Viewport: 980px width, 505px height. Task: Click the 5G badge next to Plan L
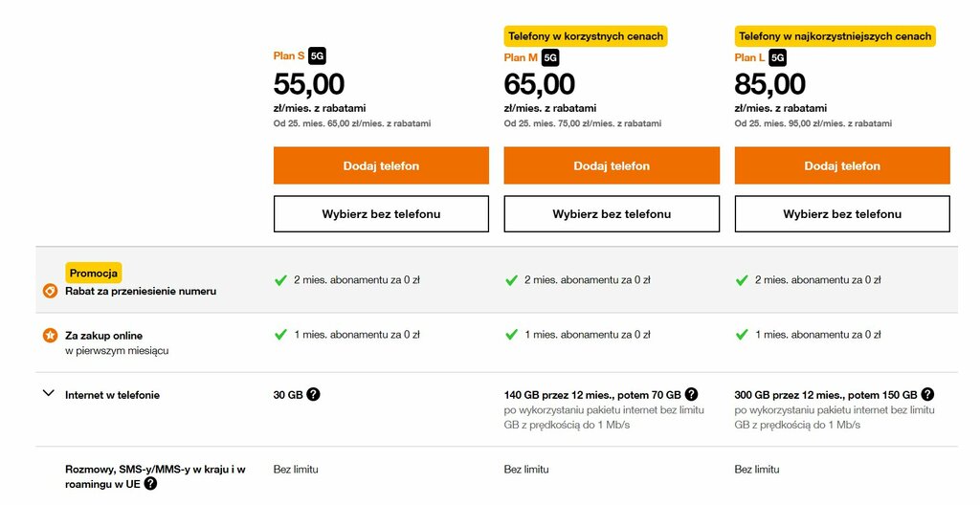coord(778,57)
